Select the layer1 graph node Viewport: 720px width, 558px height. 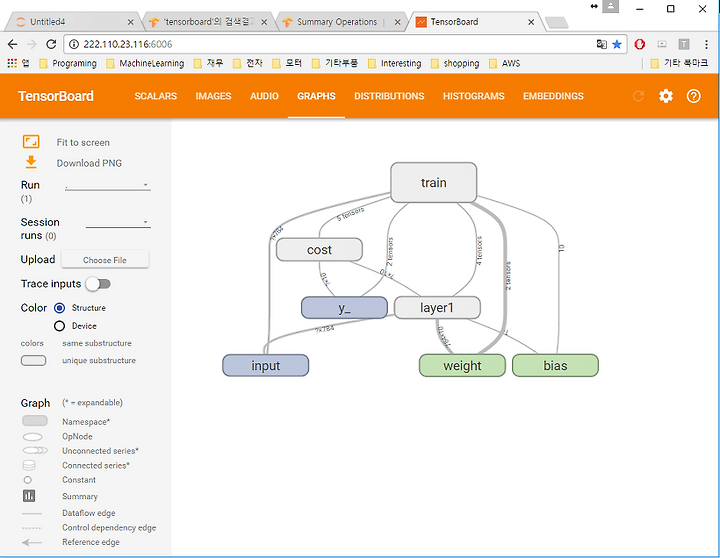coord(437,307)
